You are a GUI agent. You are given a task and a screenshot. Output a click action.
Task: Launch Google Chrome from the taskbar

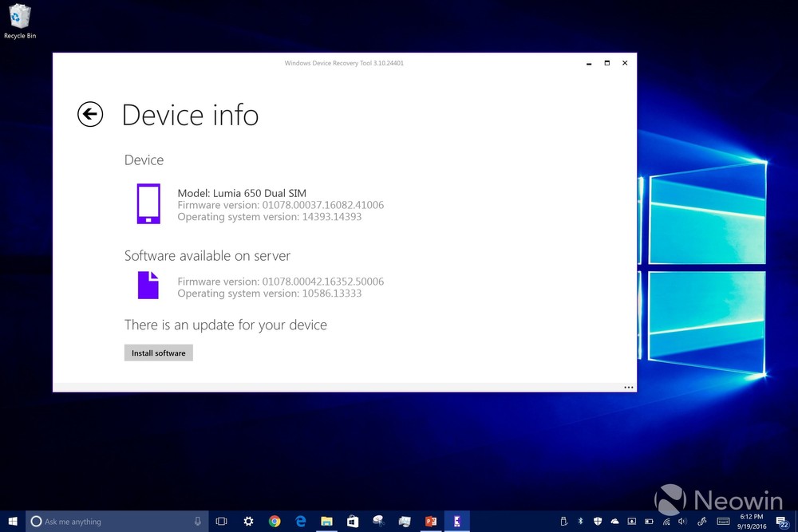[275, 522]
